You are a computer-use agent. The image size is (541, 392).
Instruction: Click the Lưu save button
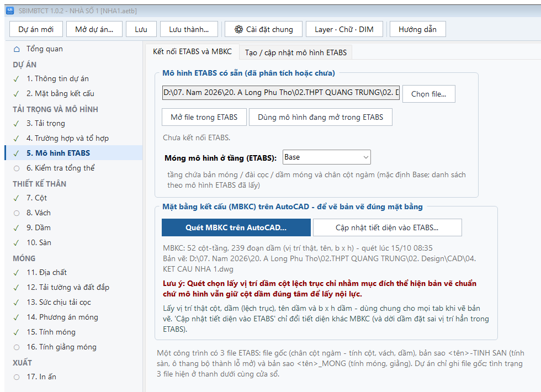coord(141,29)
